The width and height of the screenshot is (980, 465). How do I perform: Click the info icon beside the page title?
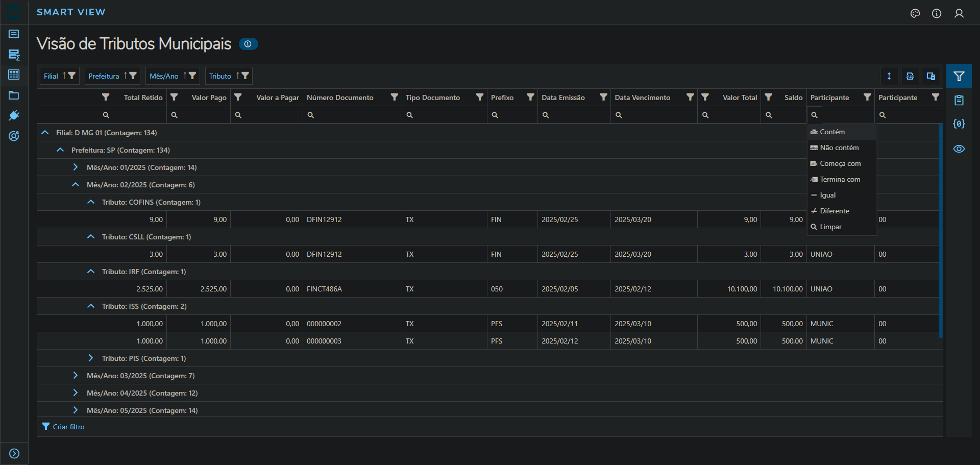(248, 44)
